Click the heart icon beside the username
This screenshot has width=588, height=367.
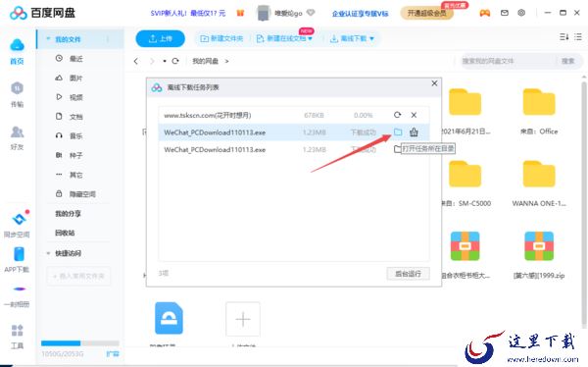[x=311, y=13]
